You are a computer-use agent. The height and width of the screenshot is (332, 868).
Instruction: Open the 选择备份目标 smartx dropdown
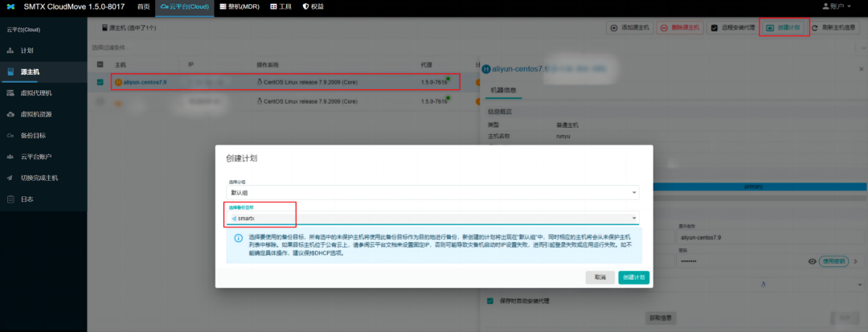433,216
